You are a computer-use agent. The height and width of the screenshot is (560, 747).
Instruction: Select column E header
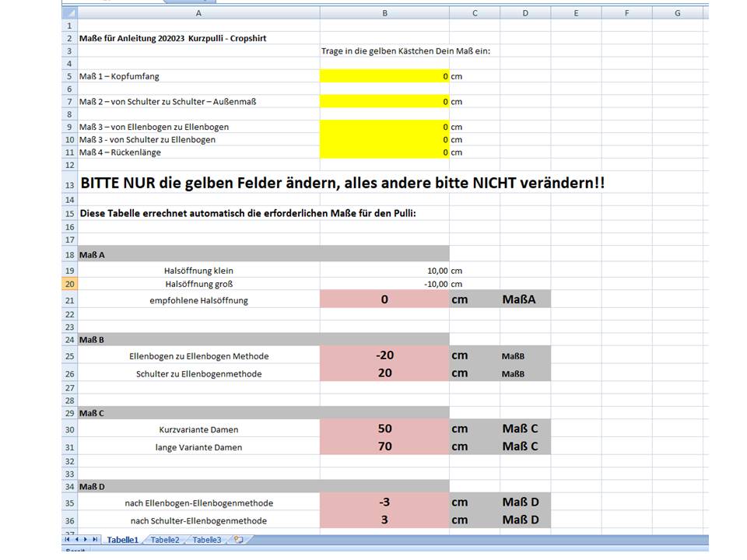576,13
